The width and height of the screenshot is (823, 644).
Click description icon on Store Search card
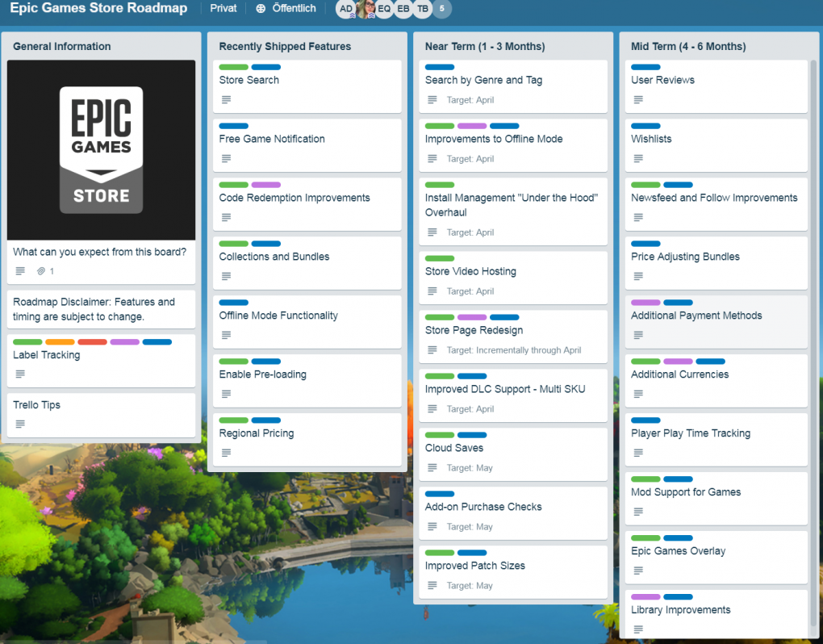tap(226, 99)
